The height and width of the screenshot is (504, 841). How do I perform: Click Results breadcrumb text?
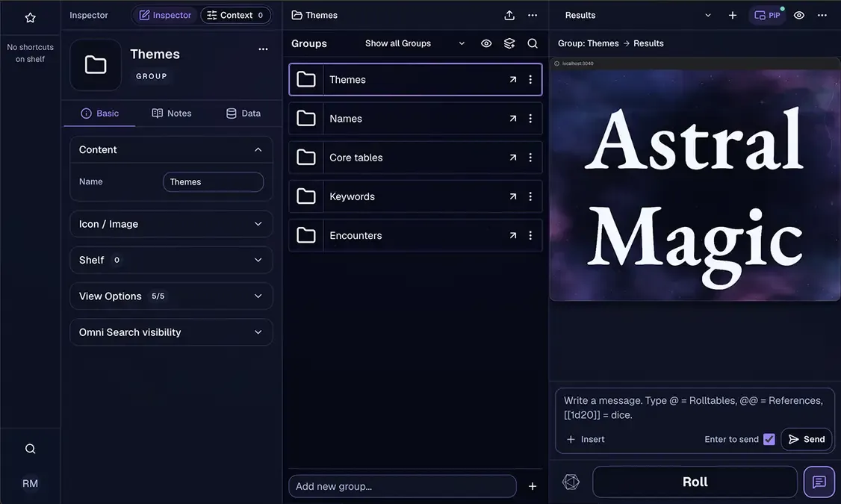[648, 43]
